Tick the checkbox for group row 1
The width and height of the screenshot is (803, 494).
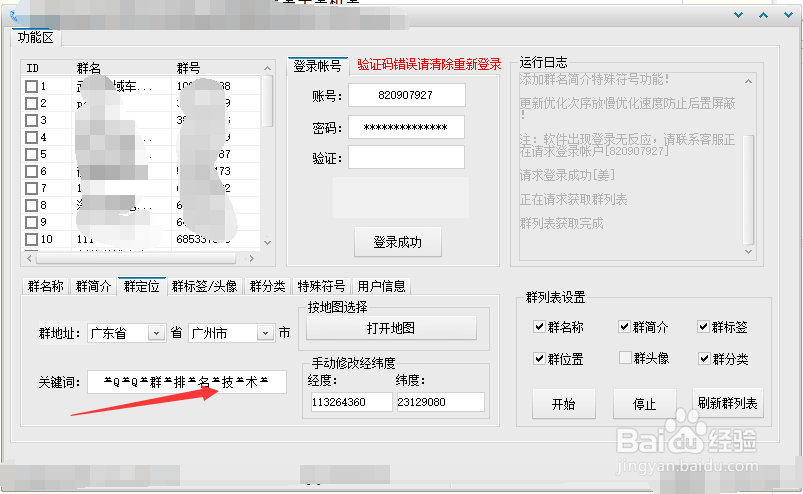click(x=31, y=87)
